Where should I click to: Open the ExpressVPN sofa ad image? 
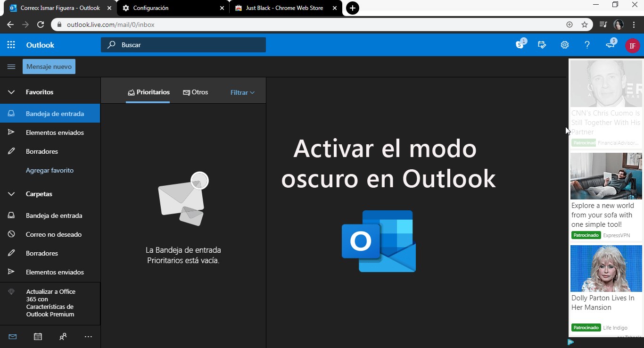point(606,176)
